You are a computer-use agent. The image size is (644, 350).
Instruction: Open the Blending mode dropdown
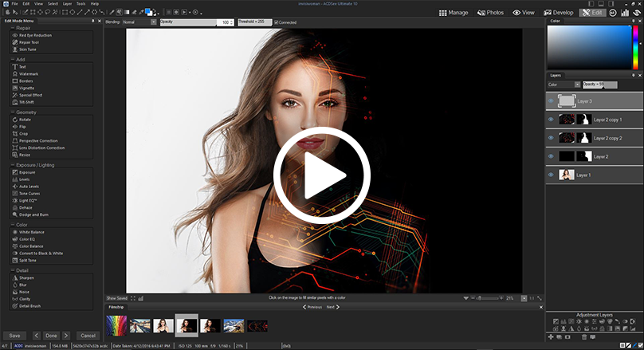pyautogui.click(x=140, y=22)
